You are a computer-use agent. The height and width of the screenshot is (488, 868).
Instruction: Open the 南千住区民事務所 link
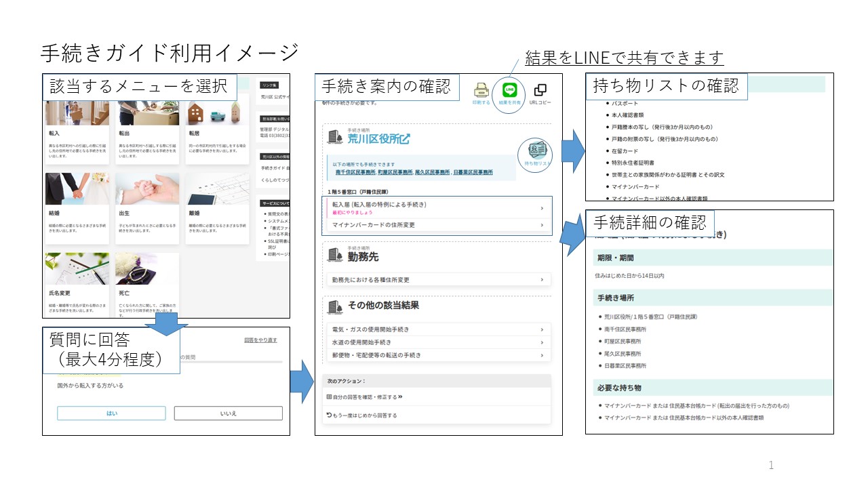[355, 172]
